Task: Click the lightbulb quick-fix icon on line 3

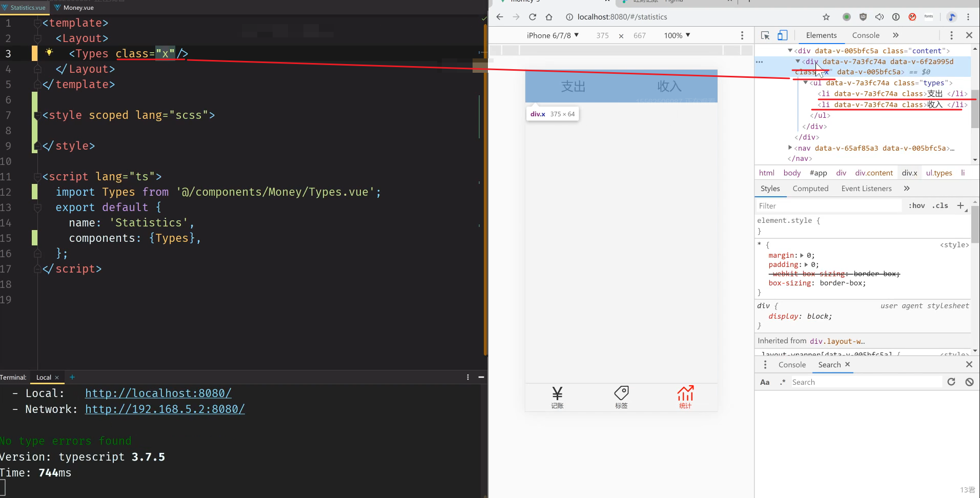Action: coord(49,52)
